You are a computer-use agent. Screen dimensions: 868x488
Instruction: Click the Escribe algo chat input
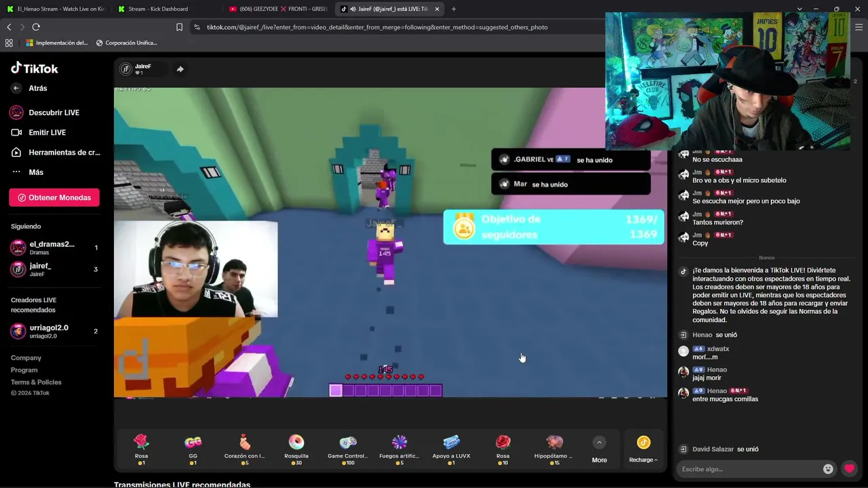pos(749,469)
